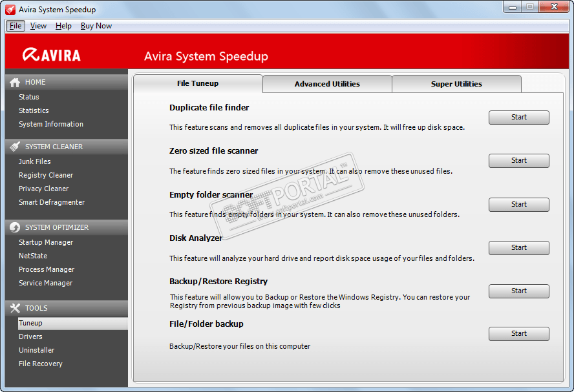574x392 pixels.
Task: Open Drivers in the sidebar
Action: point(30,336)
